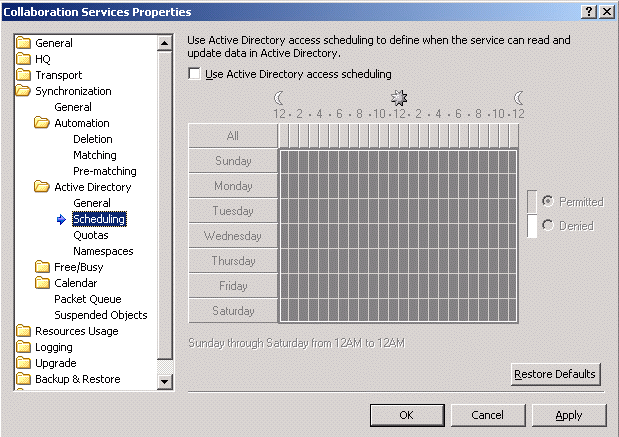Viewport: 619px width, 437px height.
Task: Click the left midnight moon icon
Action: tap(279, 98)
